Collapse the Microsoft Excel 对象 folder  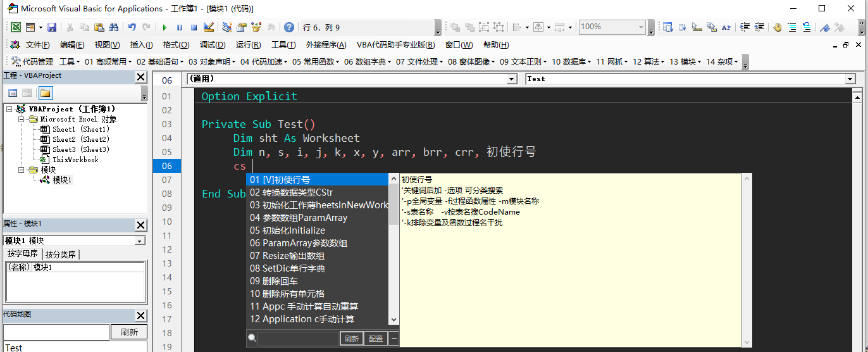21,119
